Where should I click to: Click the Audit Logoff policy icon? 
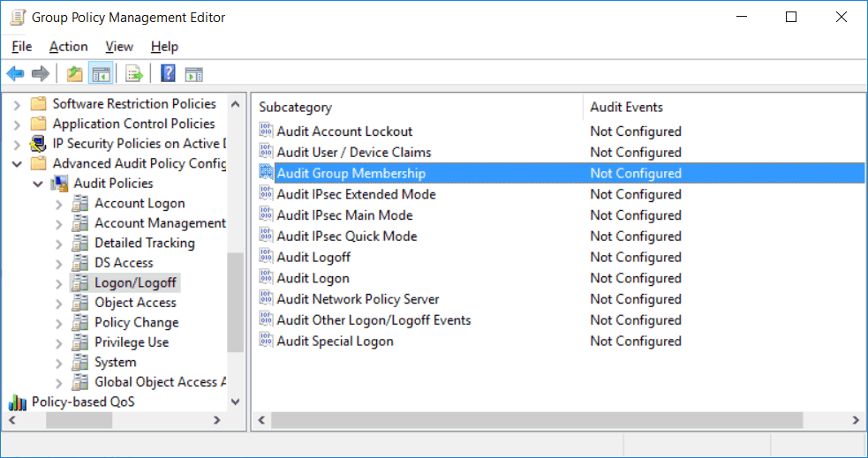[267, 257]
